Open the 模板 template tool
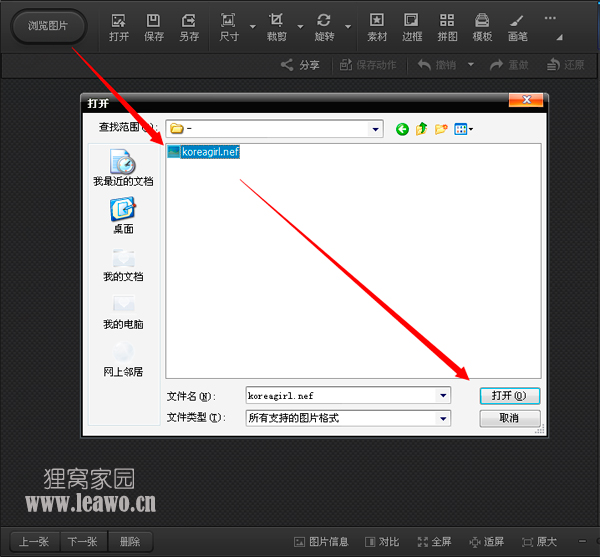The width and height of the screenshot is (600, 557). coord(483,28)
